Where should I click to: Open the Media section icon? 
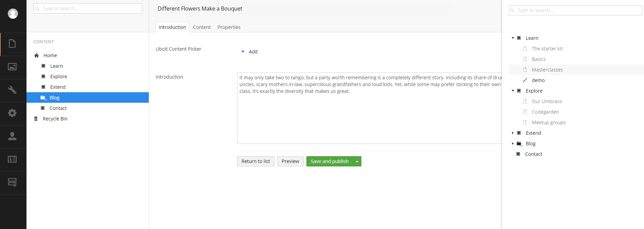(x=12, y=67)
